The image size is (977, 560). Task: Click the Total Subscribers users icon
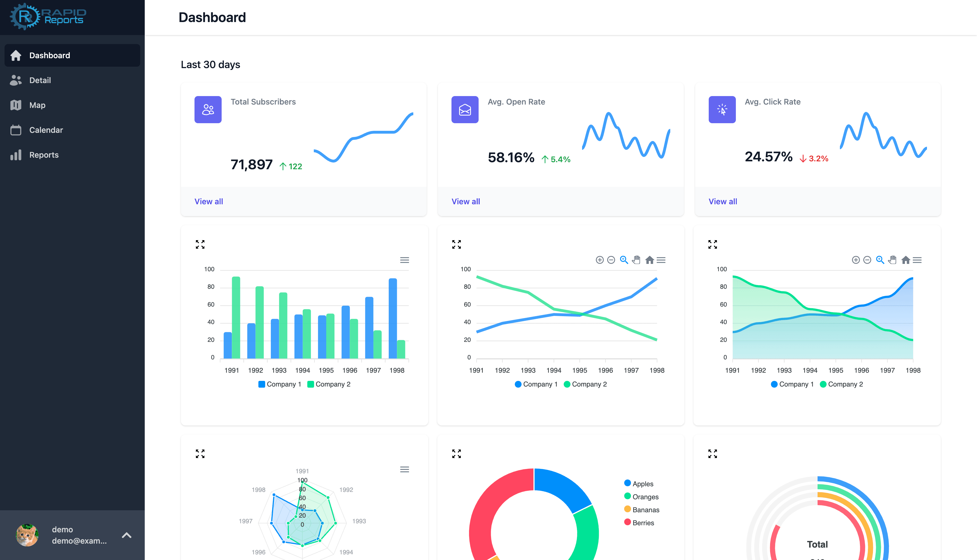click(208, 110)
